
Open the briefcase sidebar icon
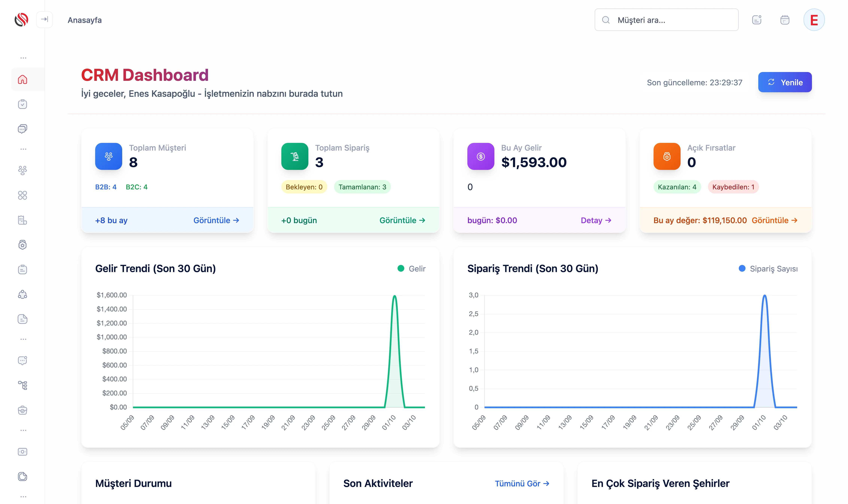[23, 410]
